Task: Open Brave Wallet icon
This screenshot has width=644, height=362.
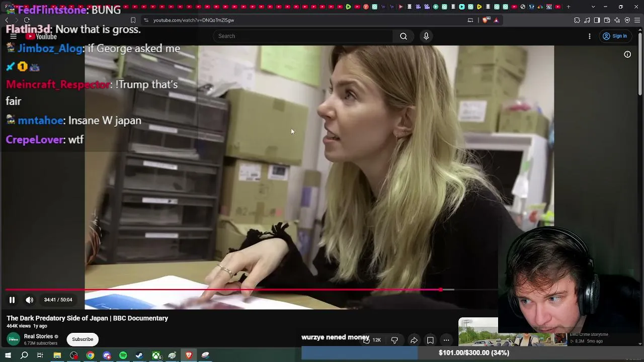Action: 607,20
